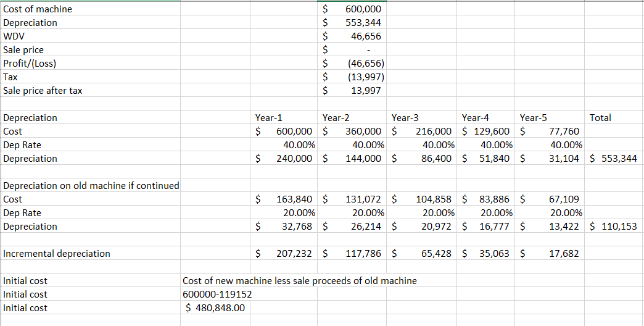644x326 pixels.
Task: Click the Year-2 cost value 360,000
Action: click(364, 132)
